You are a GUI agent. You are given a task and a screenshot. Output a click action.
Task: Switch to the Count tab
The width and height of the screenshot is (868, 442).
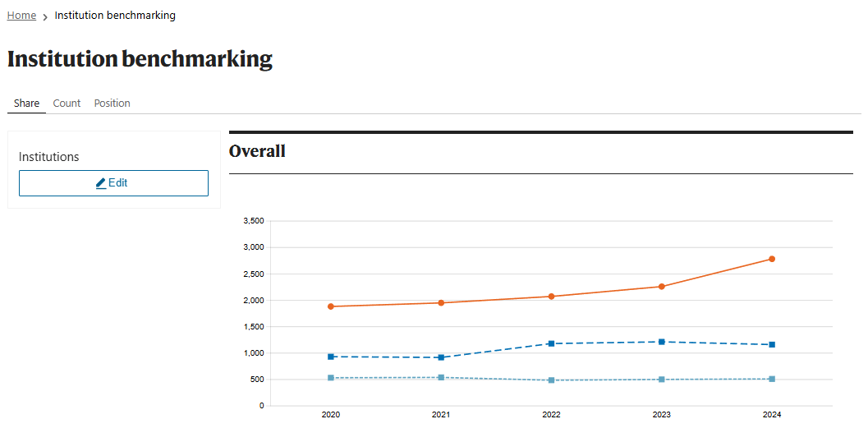pos(67,103)
